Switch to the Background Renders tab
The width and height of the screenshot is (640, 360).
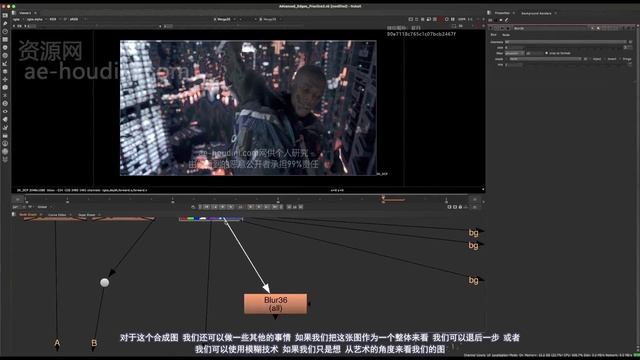click(536, 13)
